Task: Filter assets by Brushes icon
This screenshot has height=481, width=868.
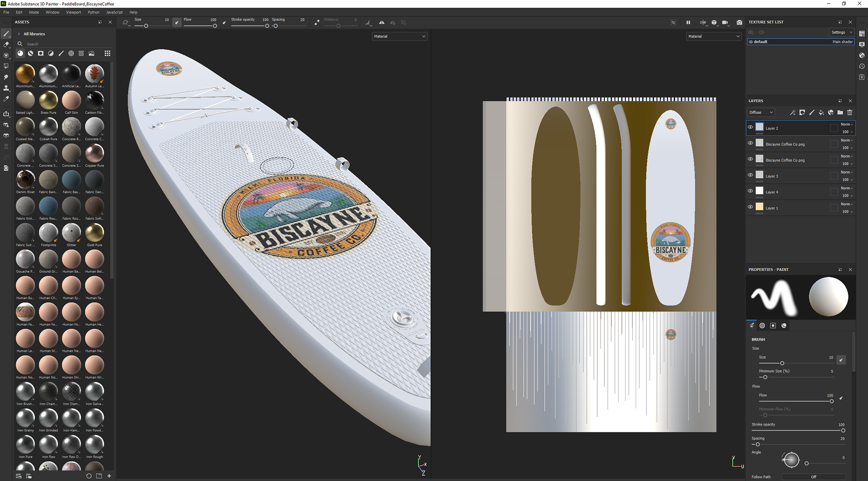Action: click(61, 53)
